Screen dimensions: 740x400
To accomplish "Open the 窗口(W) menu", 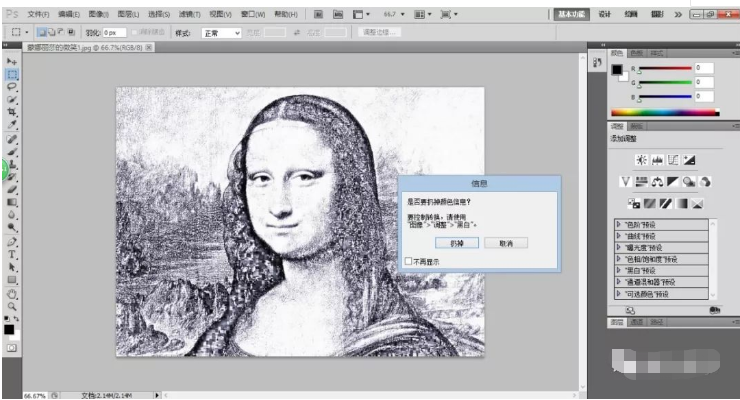I will click(x=253, y=15).
